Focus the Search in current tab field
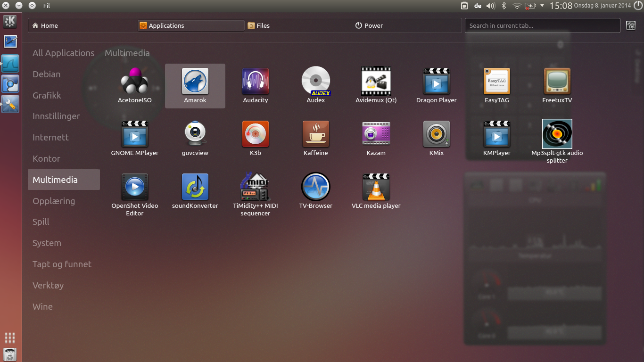Image resolution: width=644 pixels, height=362 pixels. [542, 25]
